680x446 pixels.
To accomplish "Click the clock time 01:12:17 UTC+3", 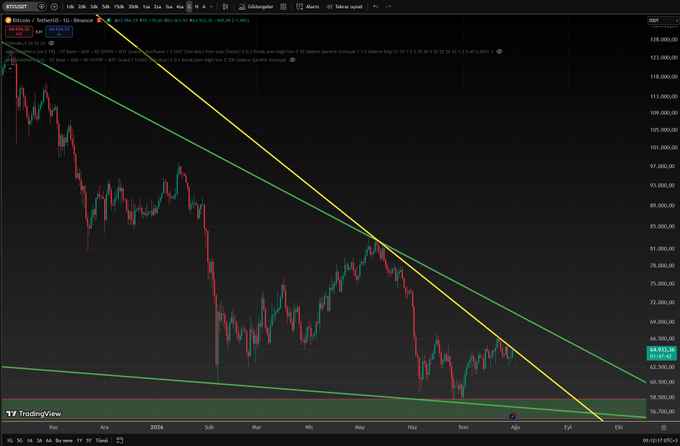I will click(660, 440).
